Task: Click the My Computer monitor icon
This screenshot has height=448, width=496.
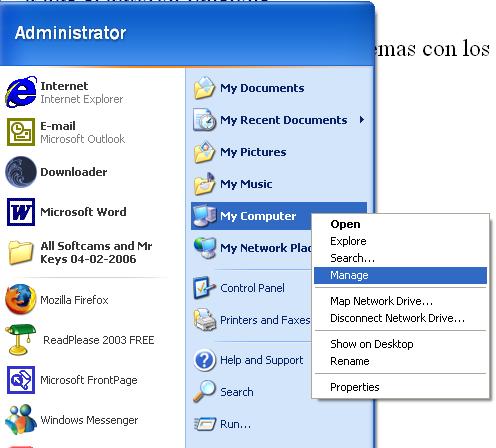Action: (x=204, y=216)
